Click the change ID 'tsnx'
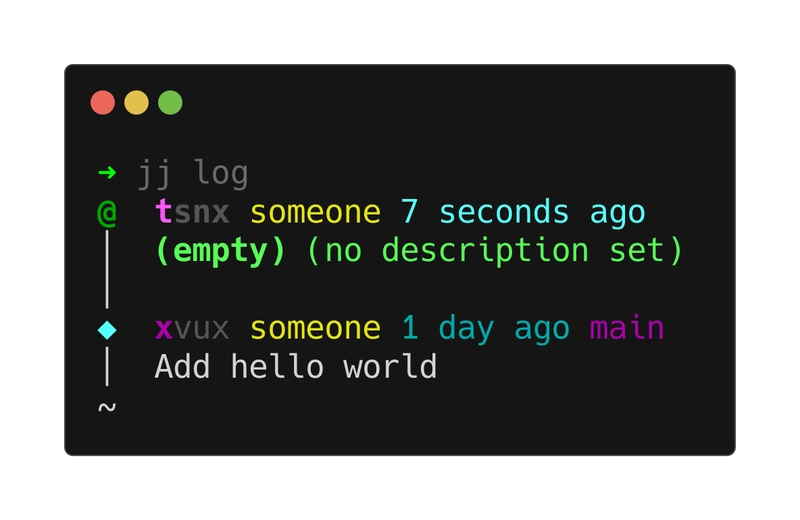 (192, 211)
